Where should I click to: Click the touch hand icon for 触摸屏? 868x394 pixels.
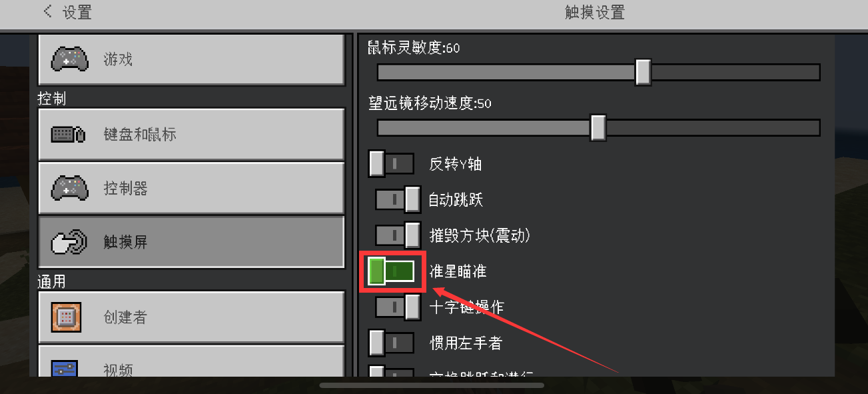pyautogui.click(x=69, y=243)
